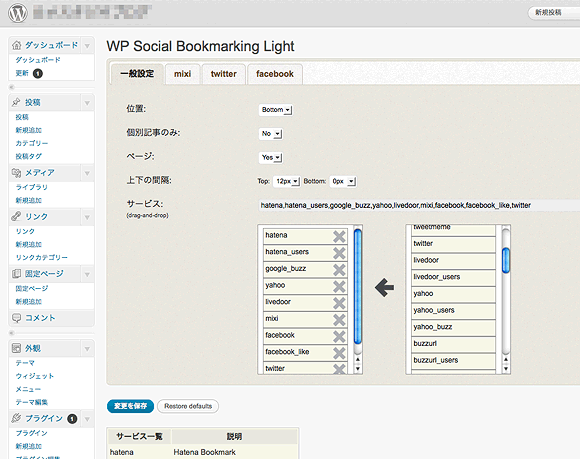580x459 pixels.
Task: Click the sidebar collapse arrow below Dashboard menu
Action: [x=12, y=87]
